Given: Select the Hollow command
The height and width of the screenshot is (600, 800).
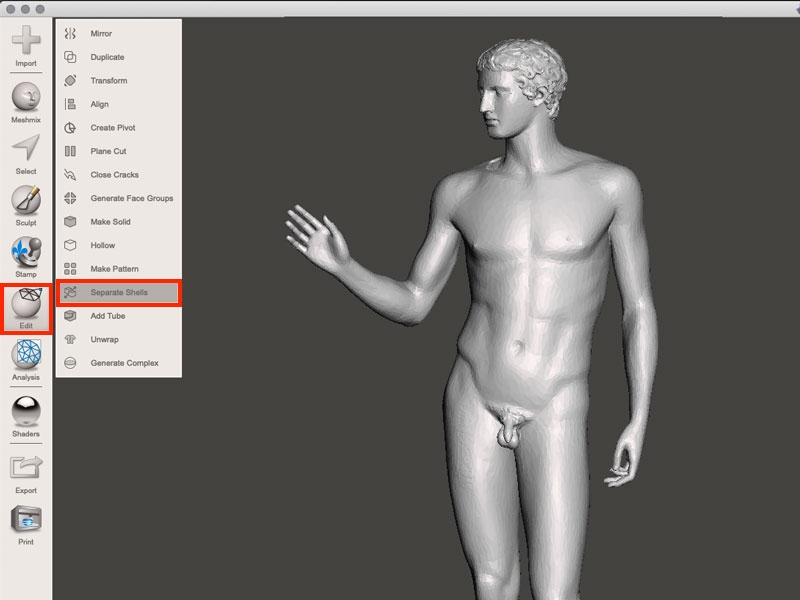Looking at the screenshot, I should (x=103, y=245).
